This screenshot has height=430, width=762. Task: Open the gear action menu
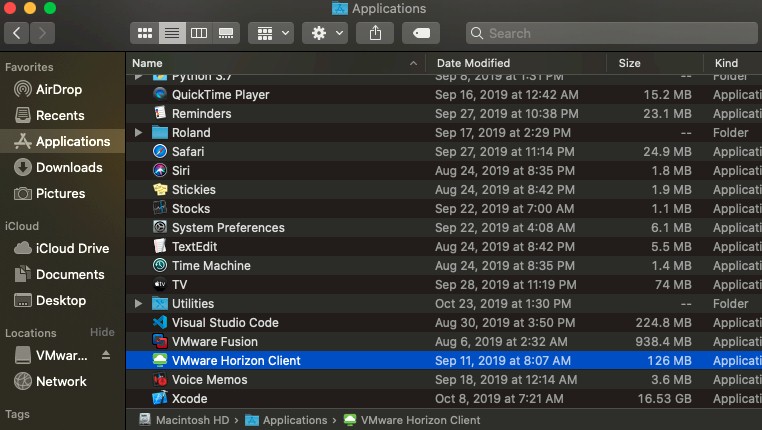325,33
